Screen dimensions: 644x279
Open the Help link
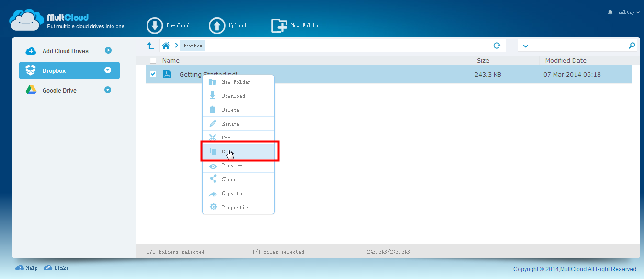(32, 268)
